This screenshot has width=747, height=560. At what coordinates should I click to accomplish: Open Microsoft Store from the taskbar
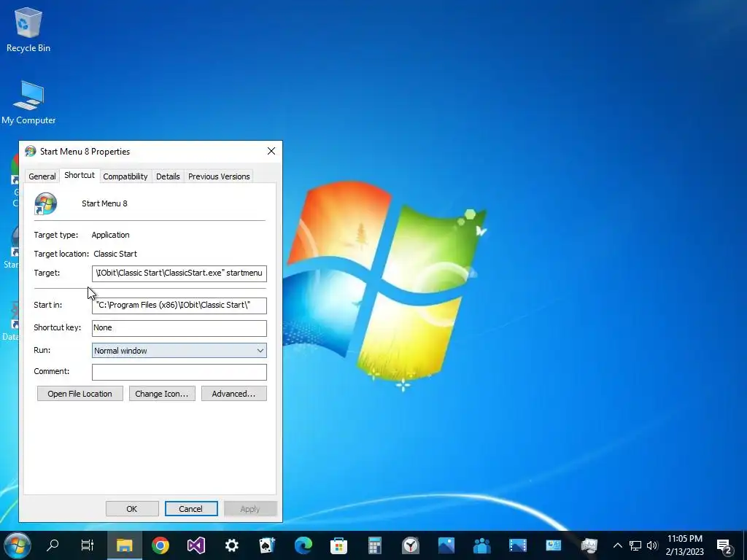point(338,545)
